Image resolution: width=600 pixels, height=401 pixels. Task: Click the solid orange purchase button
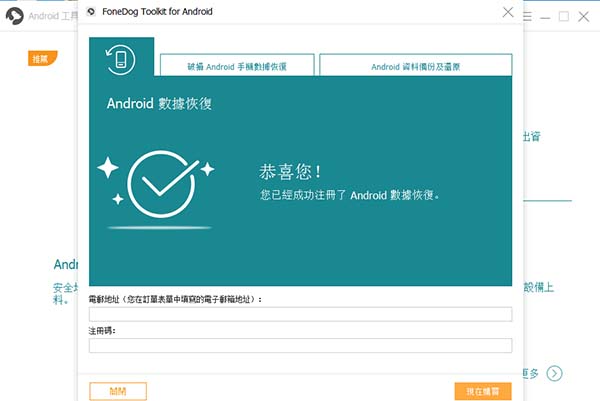pos(483,391)
